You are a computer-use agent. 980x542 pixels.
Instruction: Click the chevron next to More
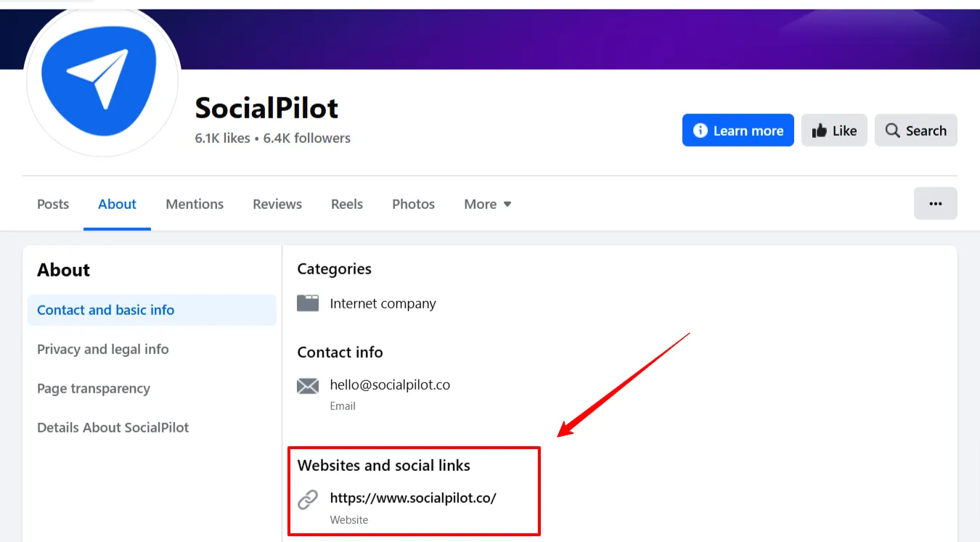pos(507,204)
